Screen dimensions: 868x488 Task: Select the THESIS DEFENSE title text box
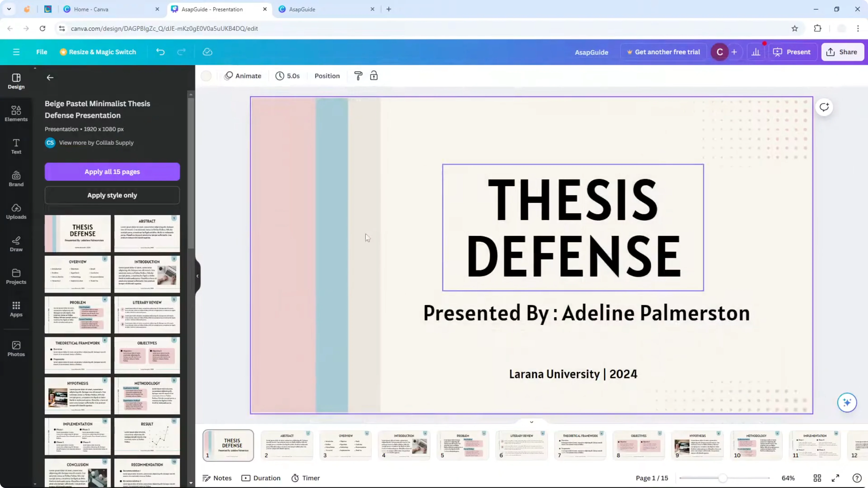(573, 227)
